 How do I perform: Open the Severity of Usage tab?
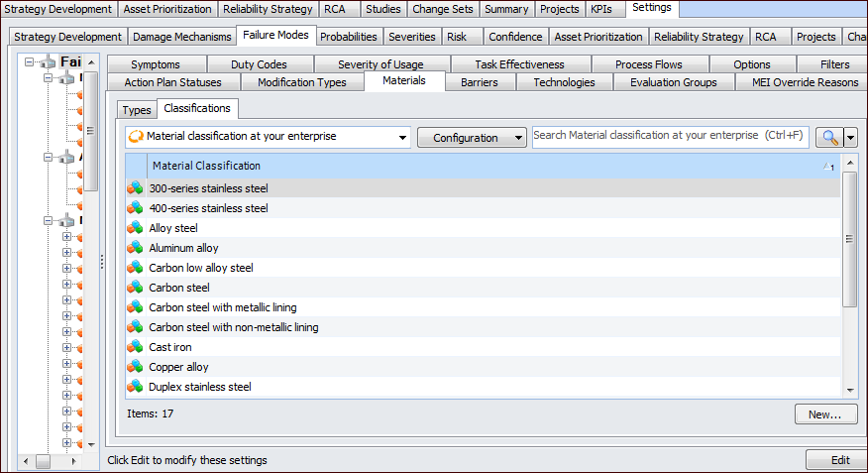[x=380, y=64]
